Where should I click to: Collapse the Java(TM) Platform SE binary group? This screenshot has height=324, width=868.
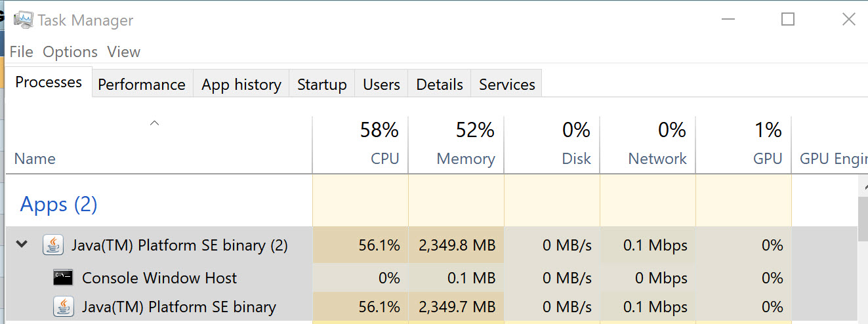pyautogui.click(x=22, y=245)
